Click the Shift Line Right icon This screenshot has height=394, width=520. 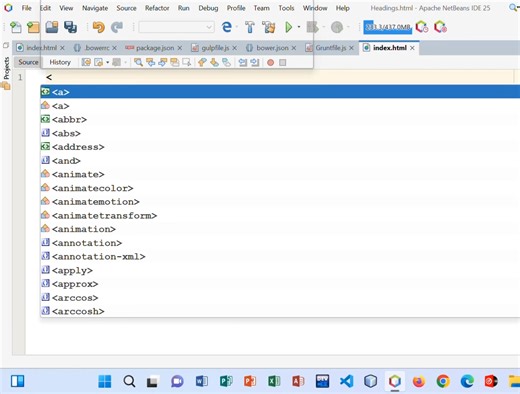click(255, 62)
